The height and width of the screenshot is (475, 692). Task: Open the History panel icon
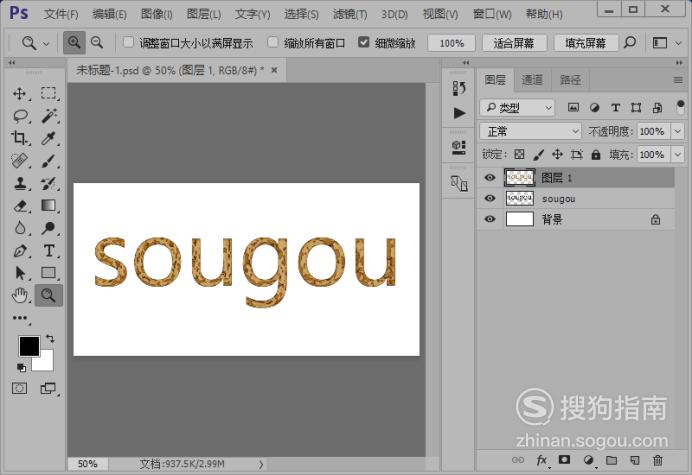click(x=459, y=88)
